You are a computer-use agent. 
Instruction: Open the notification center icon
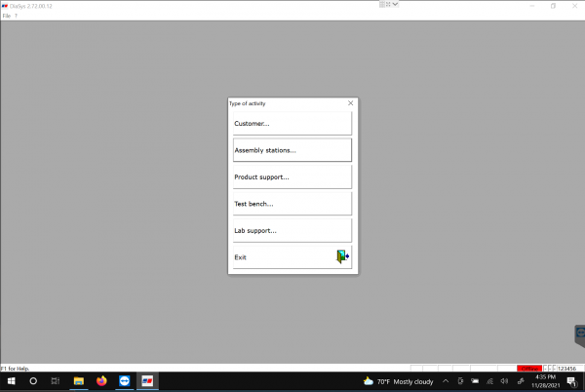click(x=571, y=381)
